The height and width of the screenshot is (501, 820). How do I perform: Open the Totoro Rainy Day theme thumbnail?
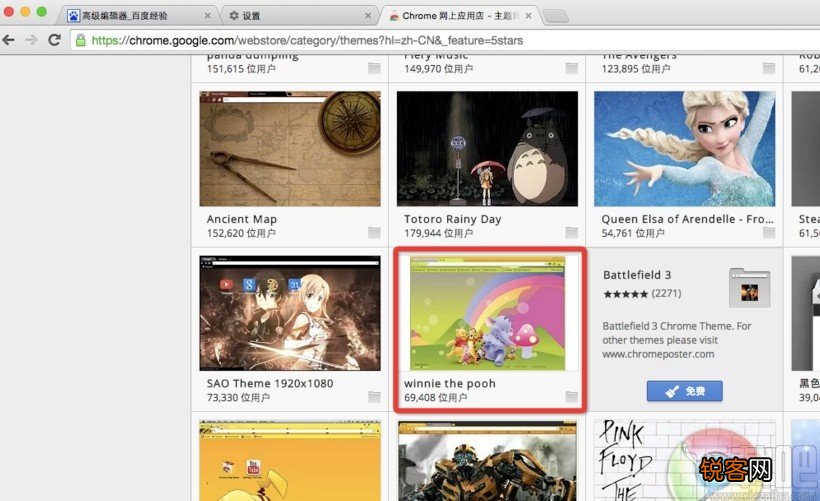pyautogui.click(x=487, y=149)
